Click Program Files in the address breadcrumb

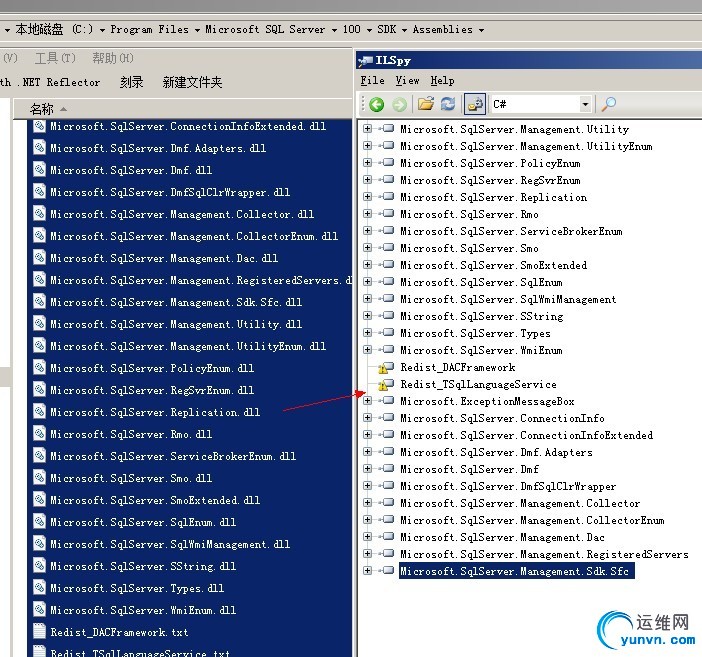coord(150,30)
